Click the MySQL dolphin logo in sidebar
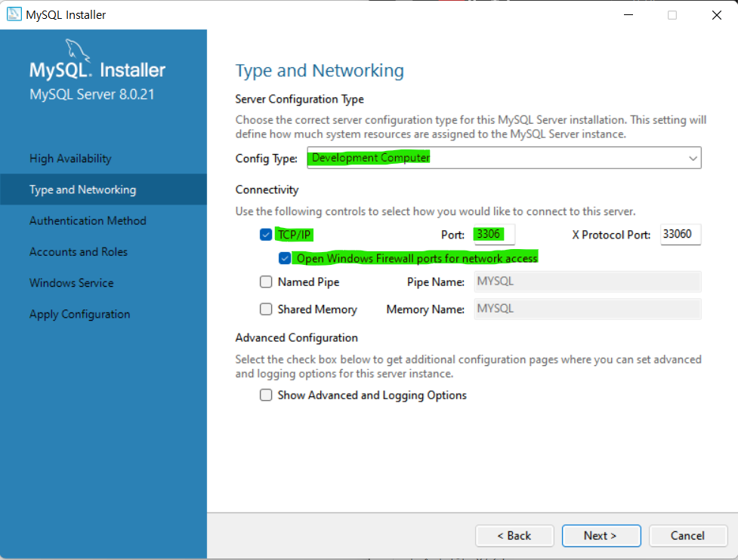738x560 pixels. (x=78, y=50)
